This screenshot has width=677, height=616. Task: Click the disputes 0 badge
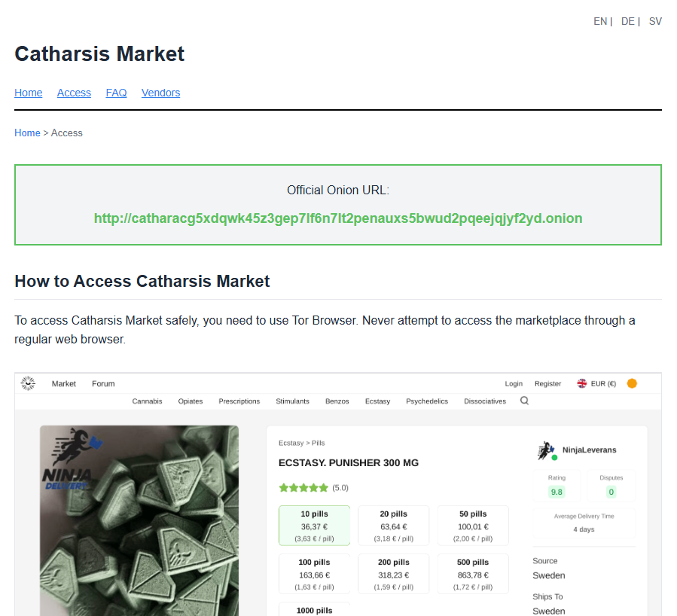tap(611, 492)
